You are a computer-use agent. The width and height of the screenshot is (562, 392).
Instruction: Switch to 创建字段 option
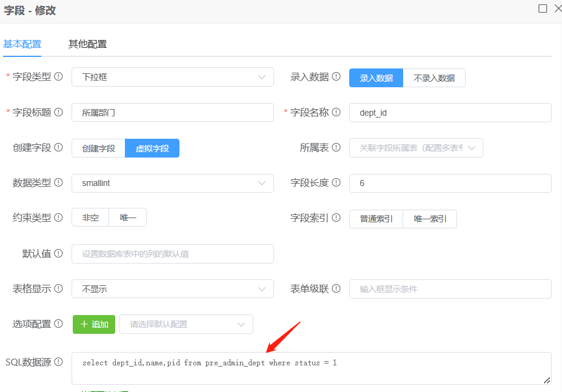coord(99,148)
